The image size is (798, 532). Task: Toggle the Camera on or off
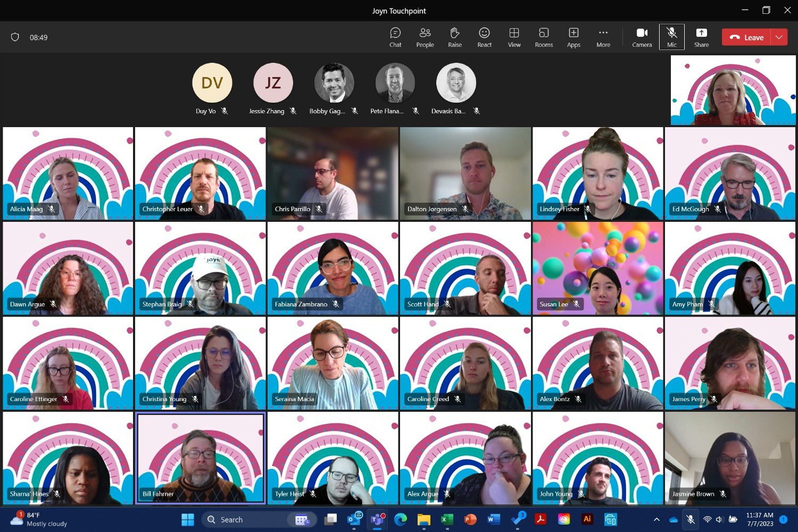[x=642, y=37]
